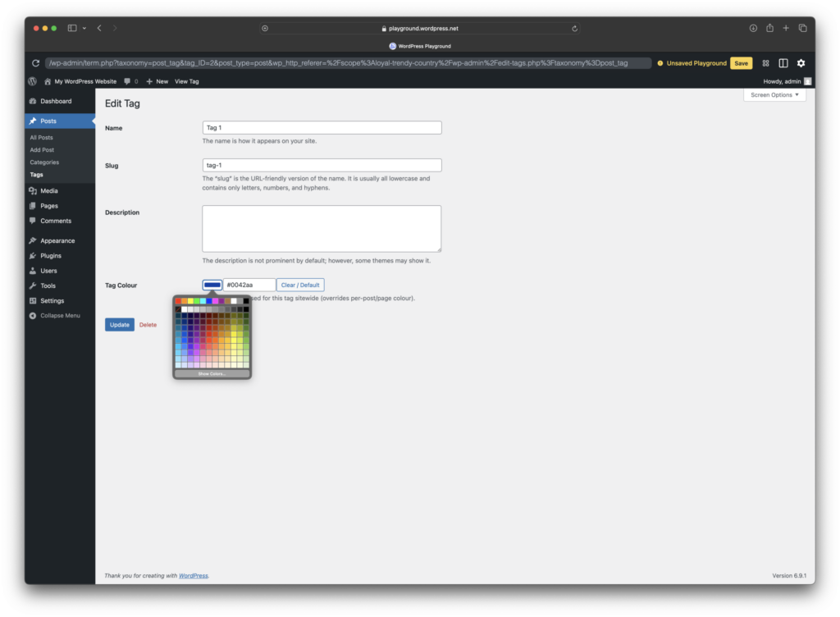The height and width of the screenshot is (617, 840).
Task: Open the Dashboard menu in sidebar
Action: pyautogui.click(x=55, y=101)
